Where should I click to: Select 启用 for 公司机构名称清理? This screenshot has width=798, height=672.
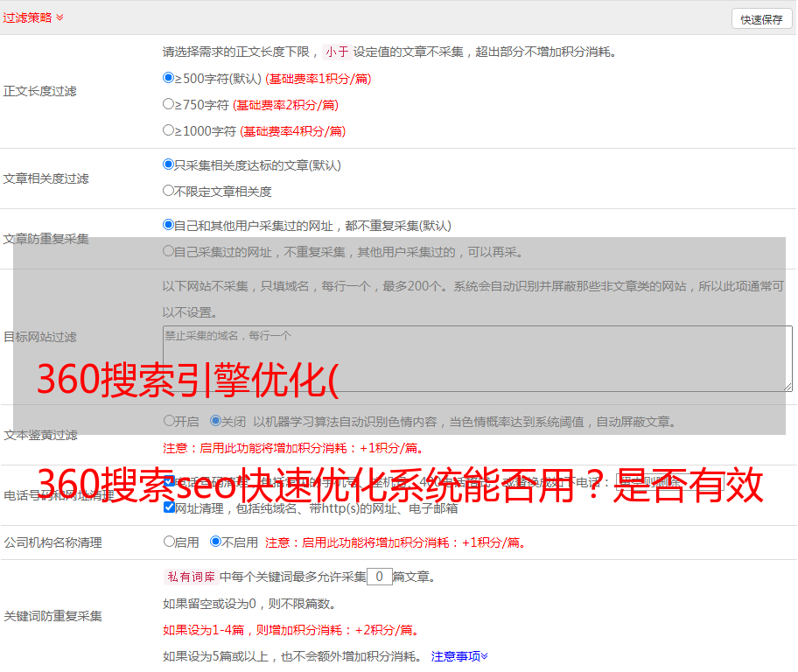pyautogui.click(x=170, y=541)
